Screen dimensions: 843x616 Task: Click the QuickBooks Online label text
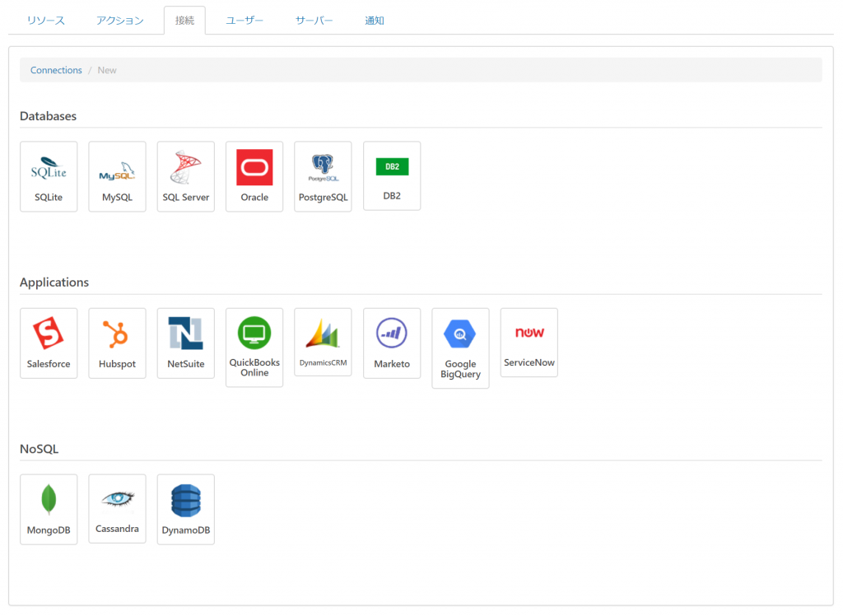[254, 367]
